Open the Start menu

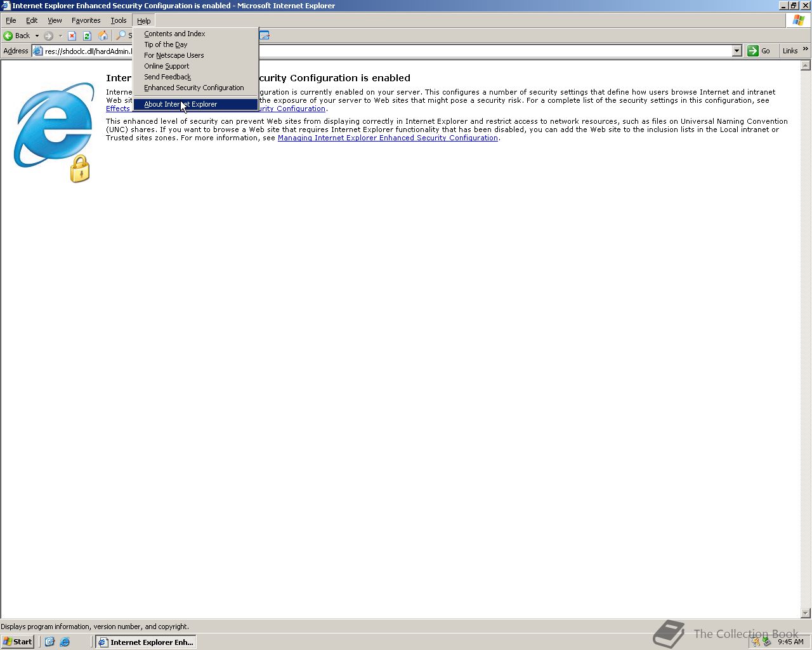18,642
